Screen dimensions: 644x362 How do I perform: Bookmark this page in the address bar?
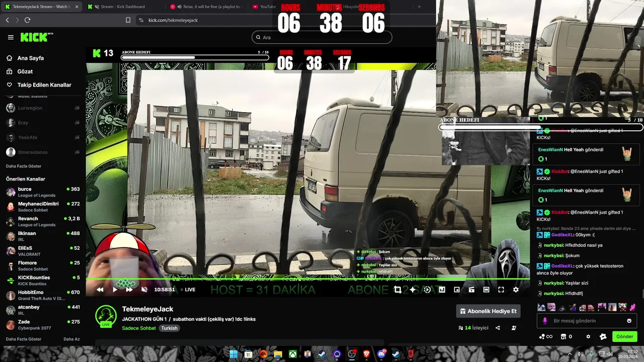128,20
